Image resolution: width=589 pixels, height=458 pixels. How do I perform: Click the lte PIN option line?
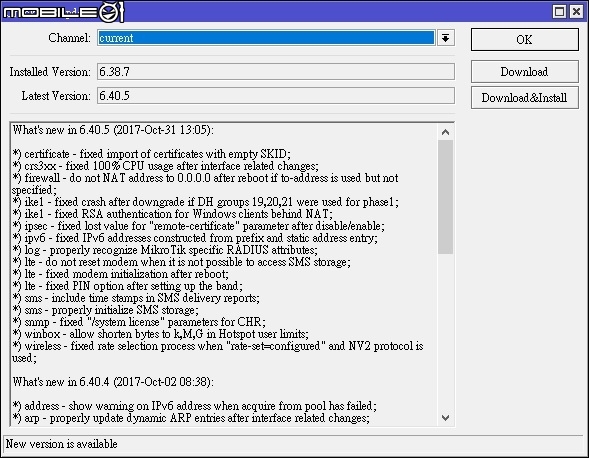click(127, 286)
